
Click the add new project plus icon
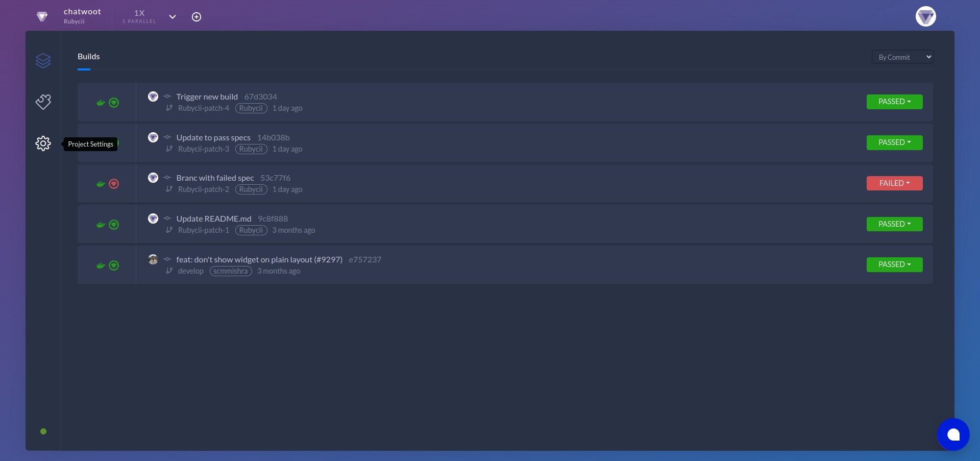coord(197,17)
